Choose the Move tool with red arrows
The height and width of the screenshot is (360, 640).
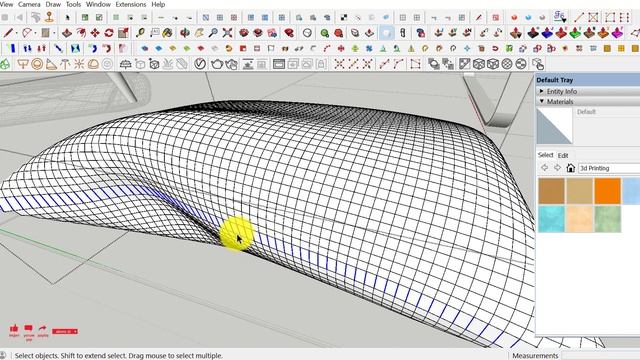point(95,33)
